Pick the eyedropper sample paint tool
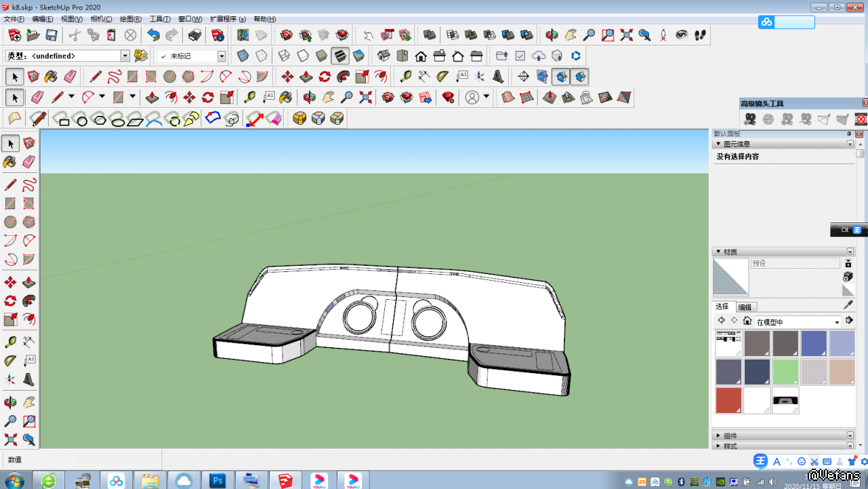This screenshot has width=868, height=489. pyautogui.click(x=848, y=305)
